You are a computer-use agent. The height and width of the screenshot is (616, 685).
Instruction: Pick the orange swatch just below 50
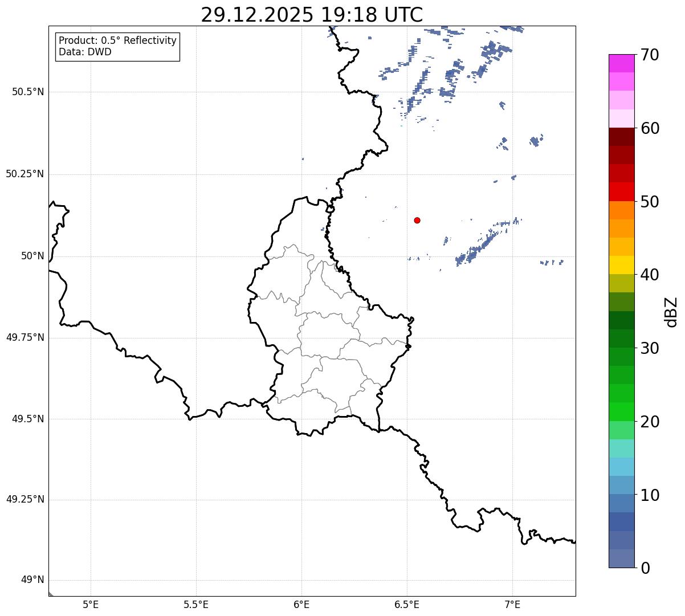click(621, 210)
